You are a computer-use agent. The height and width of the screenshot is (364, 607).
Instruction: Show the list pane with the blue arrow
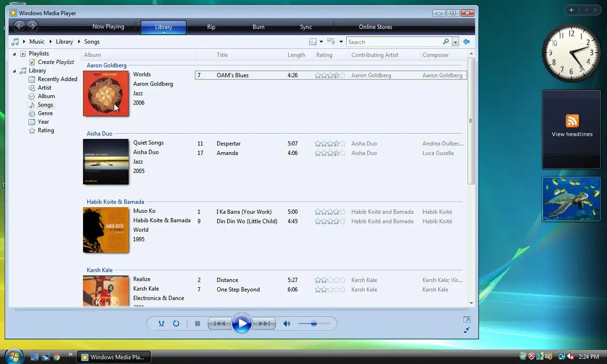point(466,42)
